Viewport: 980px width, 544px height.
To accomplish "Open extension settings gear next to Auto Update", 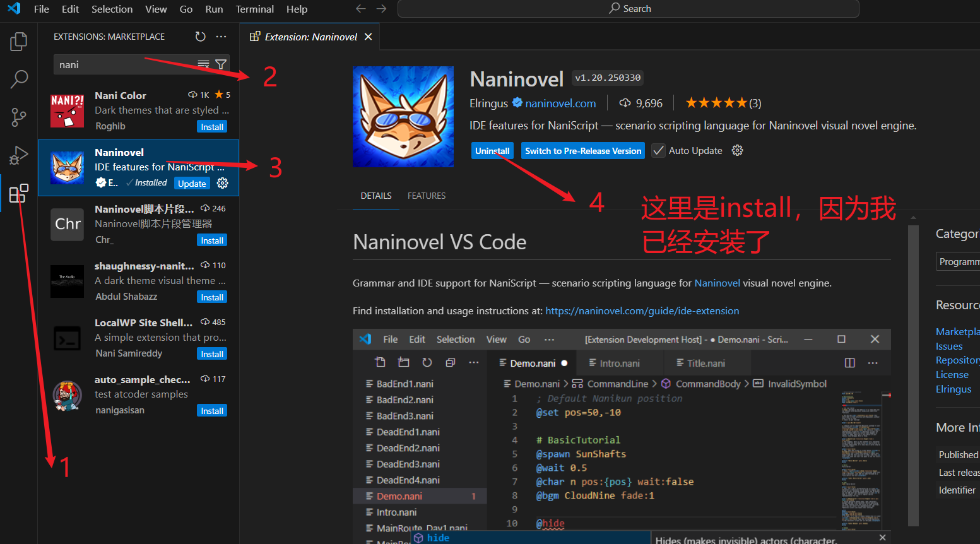I will pyautogui.click(x=737, y=150).
